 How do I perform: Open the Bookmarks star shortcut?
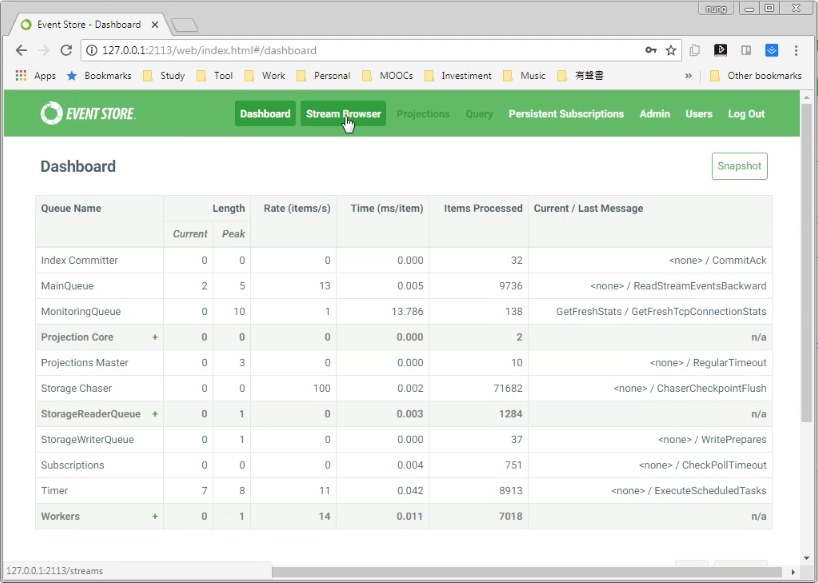pyautogui.click(x=99, y=76)
